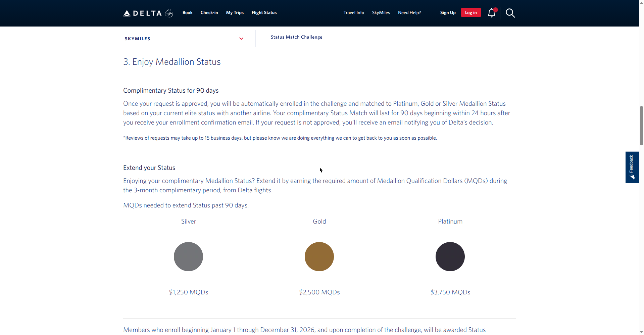The height and width of the screenshot is (335, 644).
Task: Click the '3. Enjoy Medallion Status' heading
Action: click(x=172, y=62)
